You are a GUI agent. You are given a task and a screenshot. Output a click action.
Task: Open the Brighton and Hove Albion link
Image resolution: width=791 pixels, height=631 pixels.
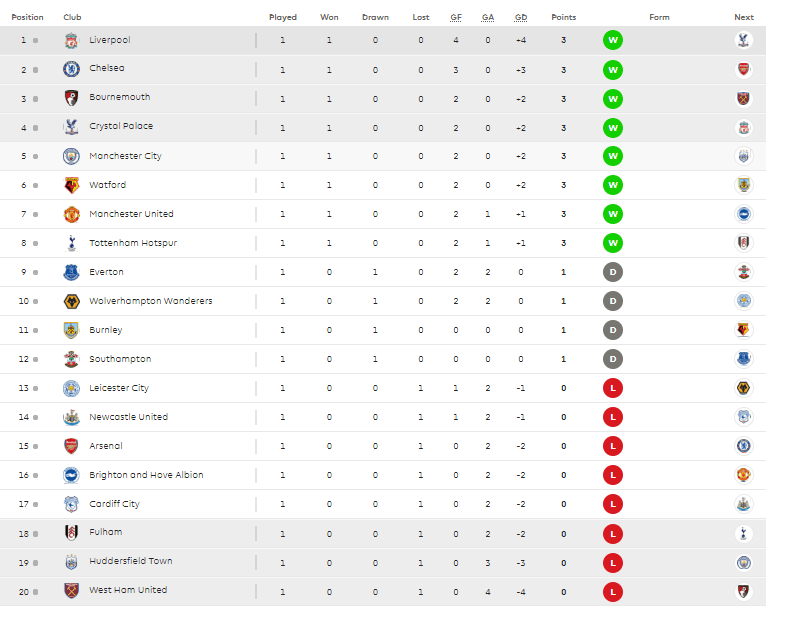pyautogui.click(x=146, y=475)
